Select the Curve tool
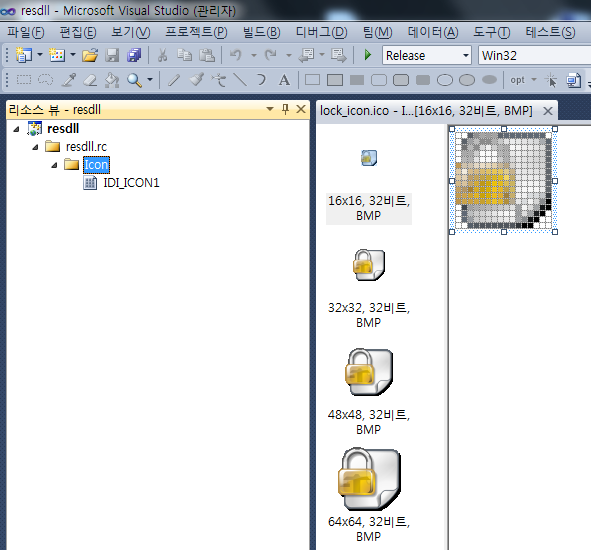 pyautogui.click(x=262, y=80)
